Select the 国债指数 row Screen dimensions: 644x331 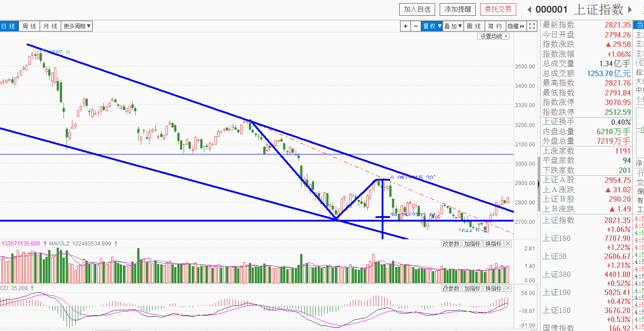[x=586, y=328]
